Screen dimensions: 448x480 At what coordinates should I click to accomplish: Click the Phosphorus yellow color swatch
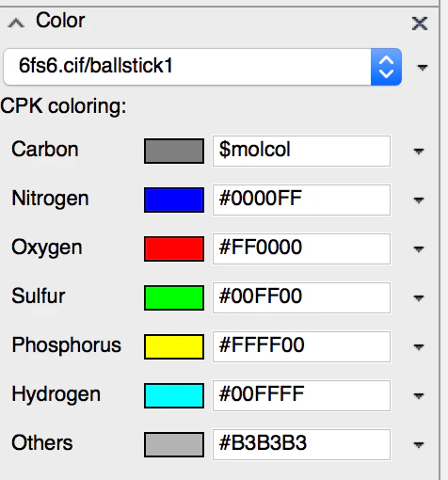pyautogui.click(x=174, y=346)
